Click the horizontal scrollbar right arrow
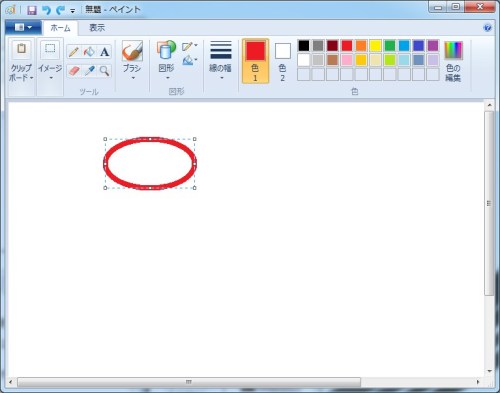This screenshot has height=393, width=500. pyautogui.click(x=478, y=382)
